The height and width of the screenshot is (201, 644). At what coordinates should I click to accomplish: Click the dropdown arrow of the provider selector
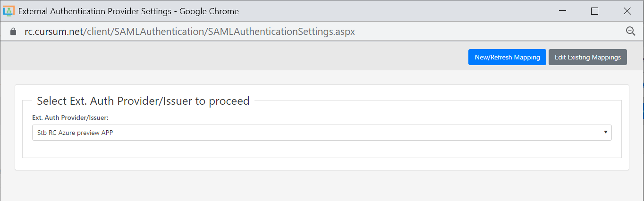[605, 132]
